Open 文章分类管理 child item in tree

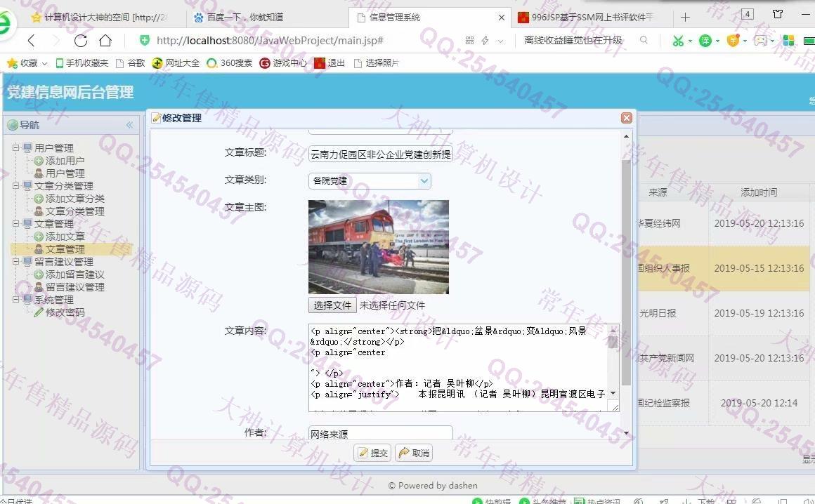[x=75, y=211]
